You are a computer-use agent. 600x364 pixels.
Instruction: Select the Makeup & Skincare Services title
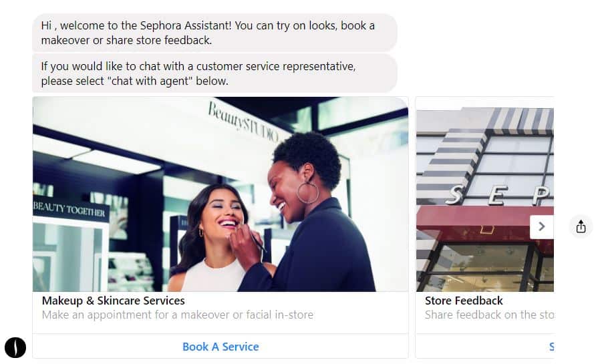click(114, 301)
